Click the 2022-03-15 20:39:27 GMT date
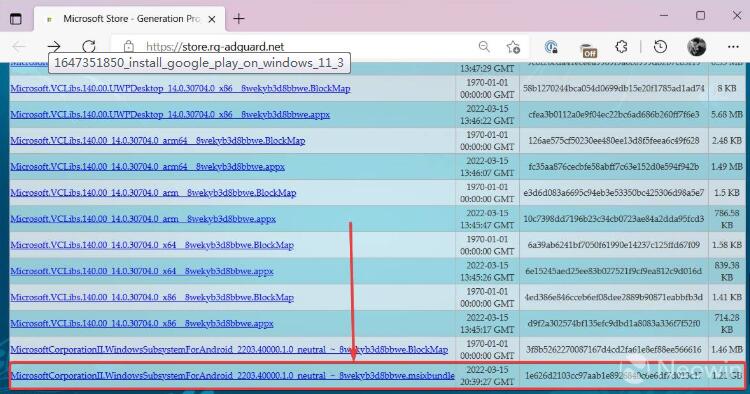 [487, 375]
